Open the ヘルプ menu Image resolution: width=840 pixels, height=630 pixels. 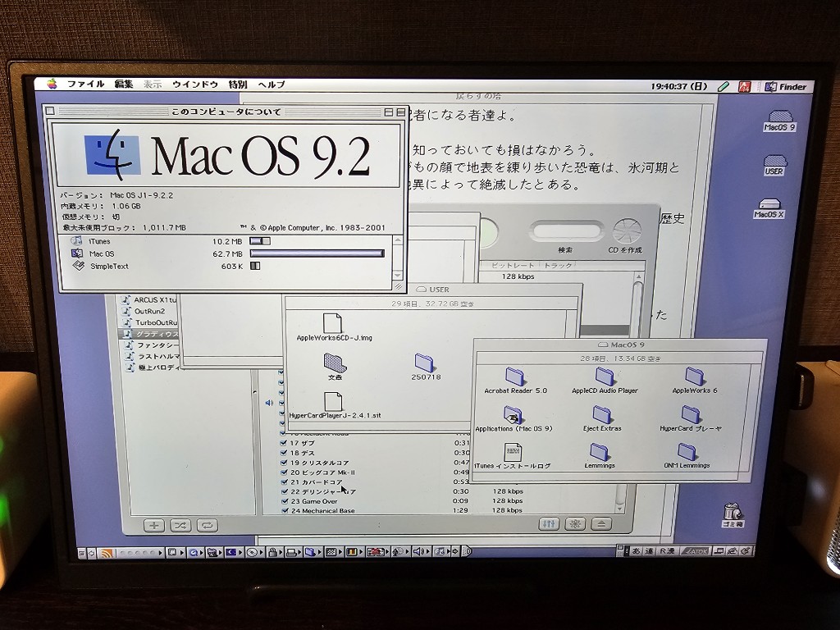coord(271,84)
